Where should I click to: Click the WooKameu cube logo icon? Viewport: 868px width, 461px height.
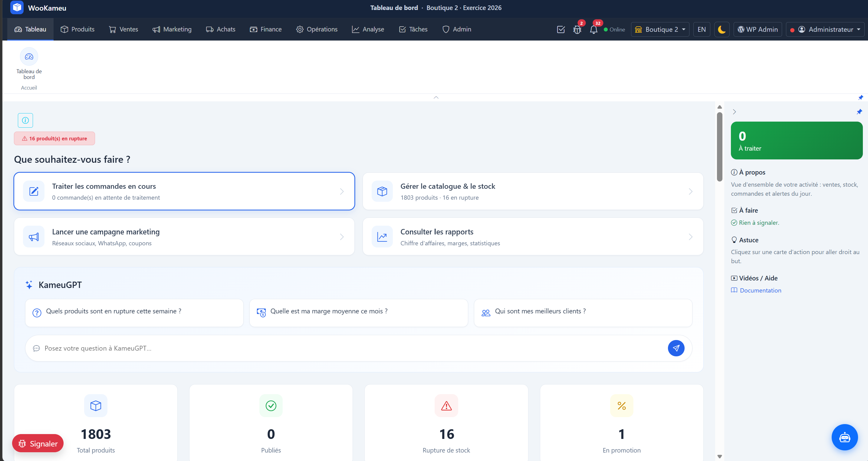(17, 7)
